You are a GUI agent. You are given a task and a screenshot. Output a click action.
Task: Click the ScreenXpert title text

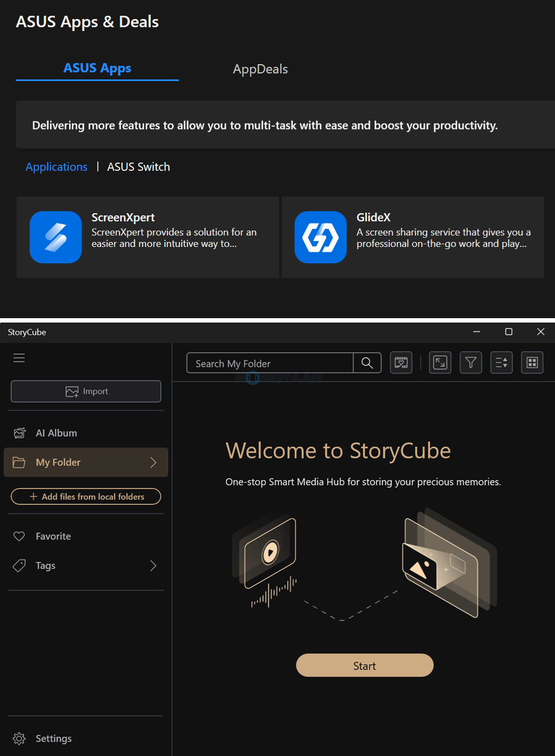[123, 218]
